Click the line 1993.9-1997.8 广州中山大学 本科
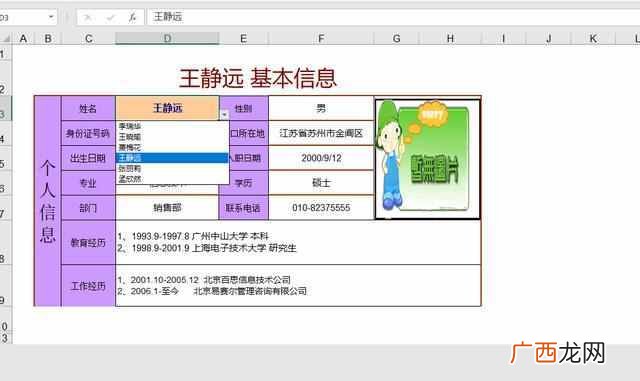Image resolution: width=640 pixels, height=381 pixels. pyautogui.click(x=193, y=236)
